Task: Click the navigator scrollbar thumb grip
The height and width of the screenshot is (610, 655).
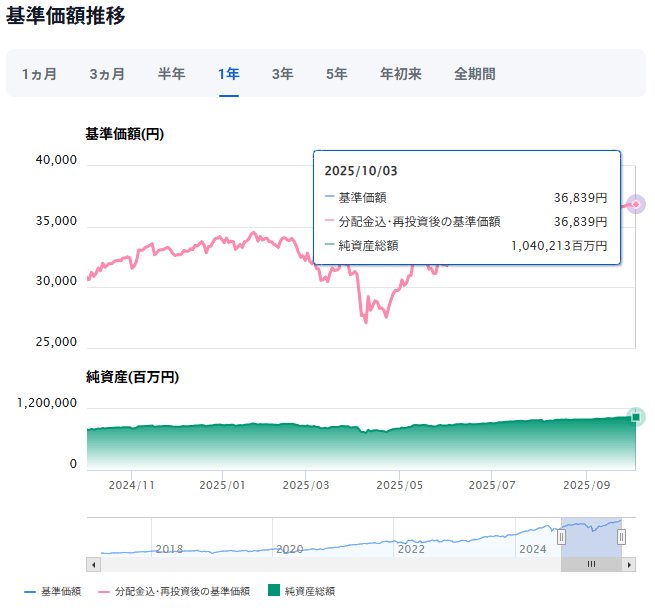Action: click(x=591, y=564)
